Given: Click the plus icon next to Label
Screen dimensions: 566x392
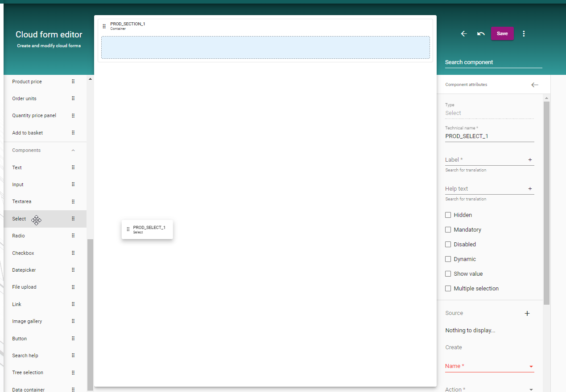Looking at the screenshot, I should point(530,159).
